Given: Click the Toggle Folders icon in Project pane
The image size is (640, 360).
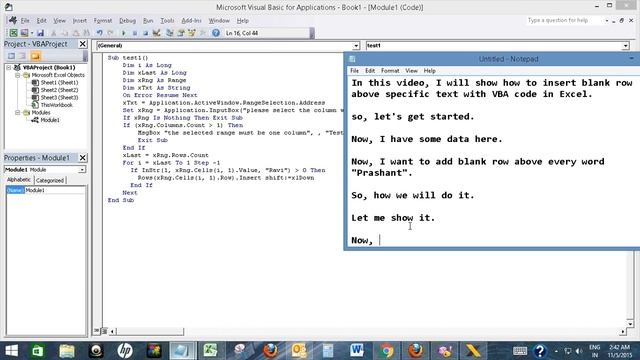Looking at the screenshot, I should (36, 56).
